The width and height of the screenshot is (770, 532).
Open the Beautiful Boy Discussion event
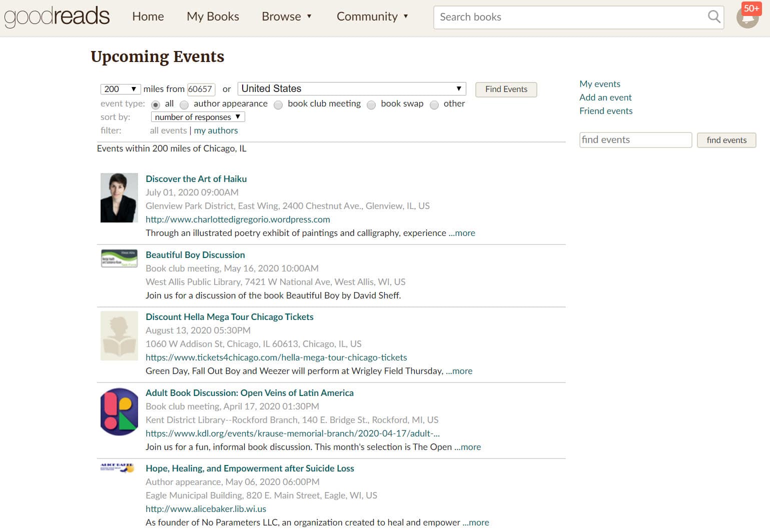(x=195, y=254)
